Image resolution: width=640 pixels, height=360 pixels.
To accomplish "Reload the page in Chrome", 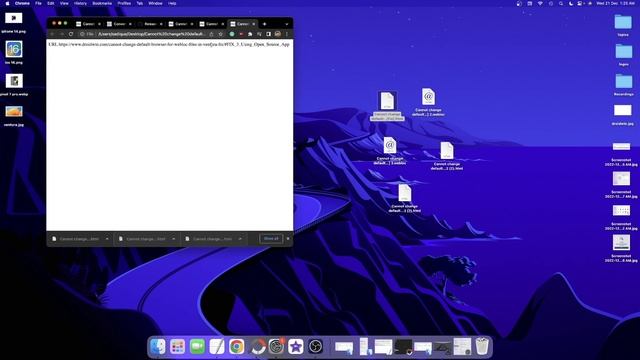I will point(71,34).
